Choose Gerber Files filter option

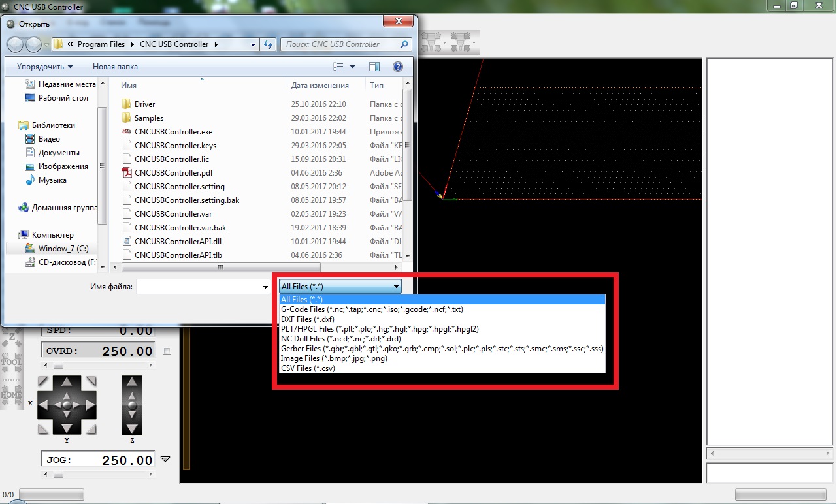(x=442, y=349)
